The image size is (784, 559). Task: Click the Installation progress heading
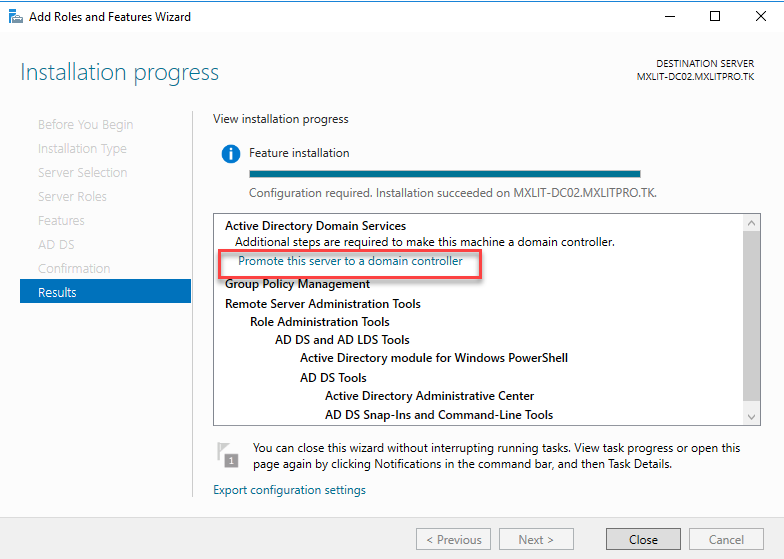click(120, 73)
